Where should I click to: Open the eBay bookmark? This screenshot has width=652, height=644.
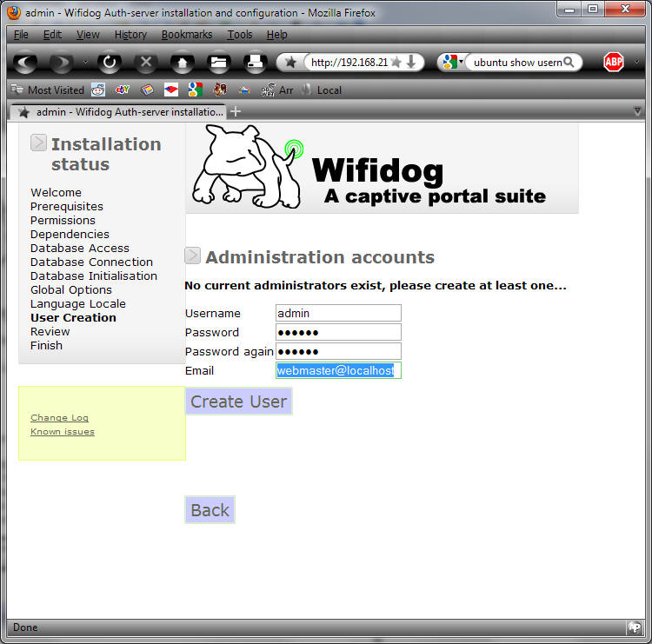[123, 90]
